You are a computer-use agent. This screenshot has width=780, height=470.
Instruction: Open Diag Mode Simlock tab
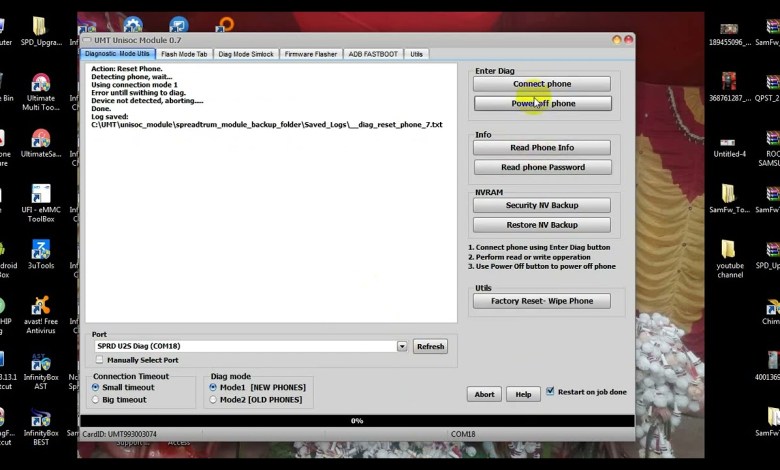(246, 54)
